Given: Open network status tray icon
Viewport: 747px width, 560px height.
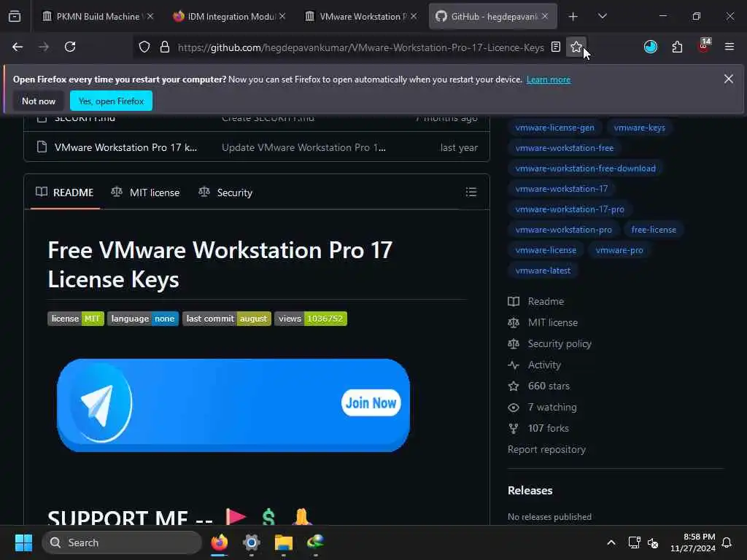Looking at the screenshot, I should click(634, 542).
